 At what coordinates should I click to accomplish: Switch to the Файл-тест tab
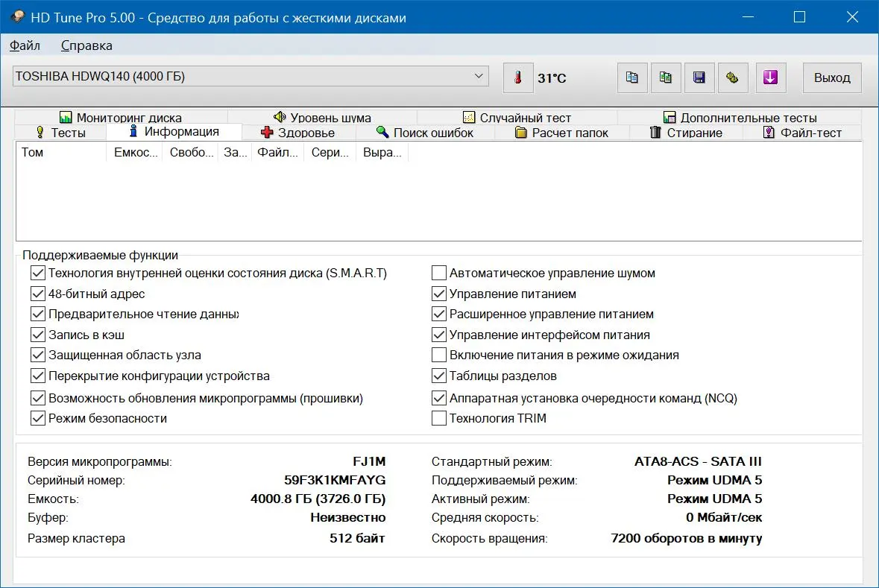[802, 133]
